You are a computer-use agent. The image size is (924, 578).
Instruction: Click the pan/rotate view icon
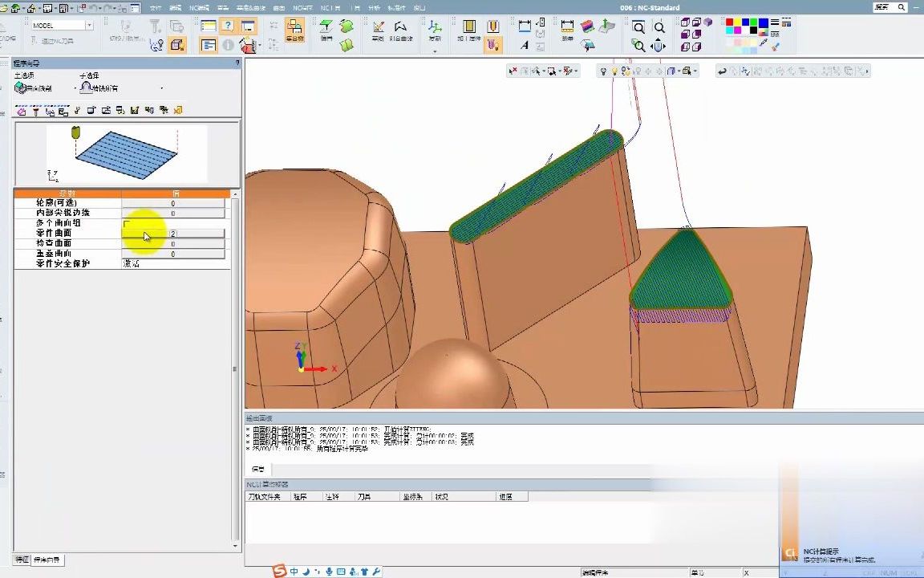(659, 46)
